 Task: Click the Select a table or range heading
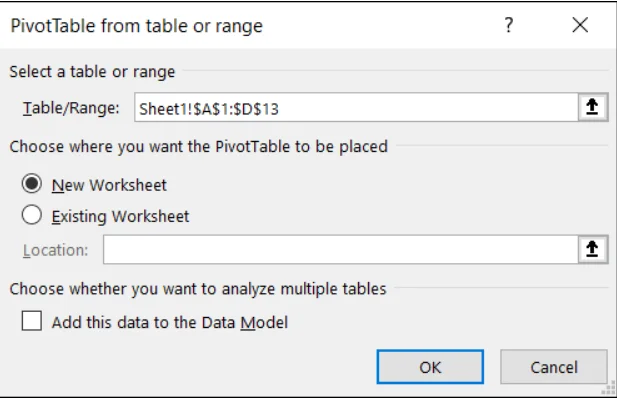pos(91,72)
